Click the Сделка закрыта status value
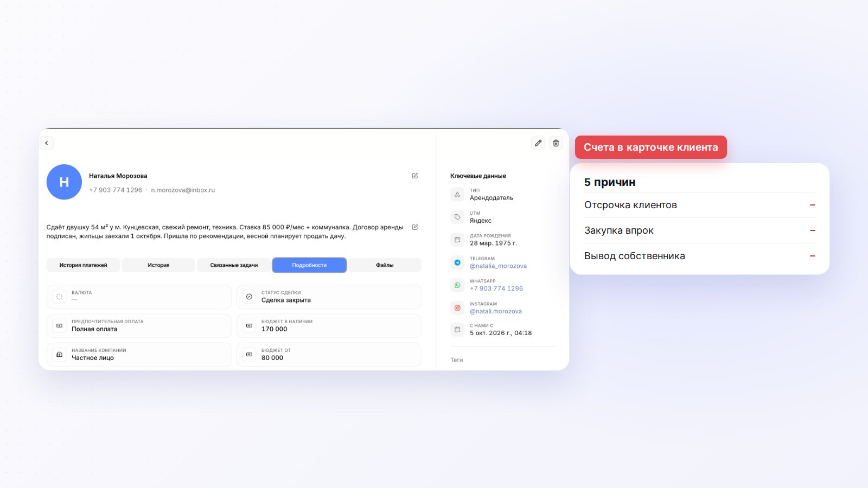This screenshot has height=488, width=868. pos(286,300)
